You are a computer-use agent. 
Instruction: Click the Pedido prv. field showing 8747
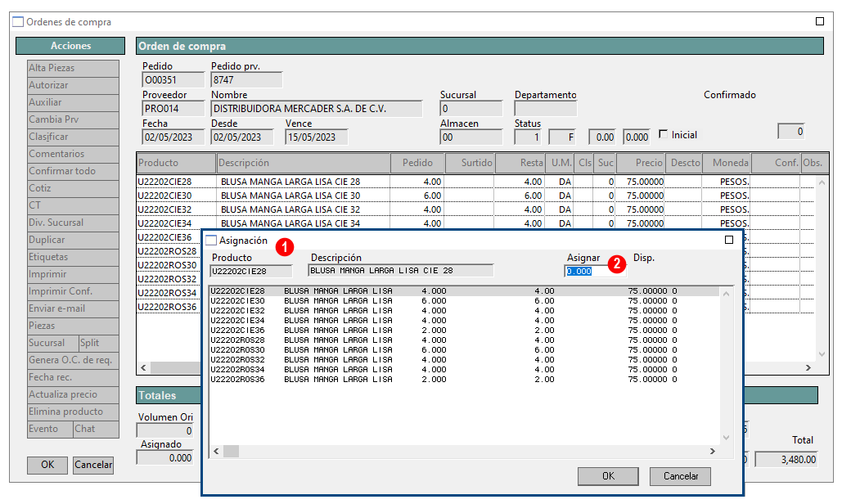coord(246,80)
